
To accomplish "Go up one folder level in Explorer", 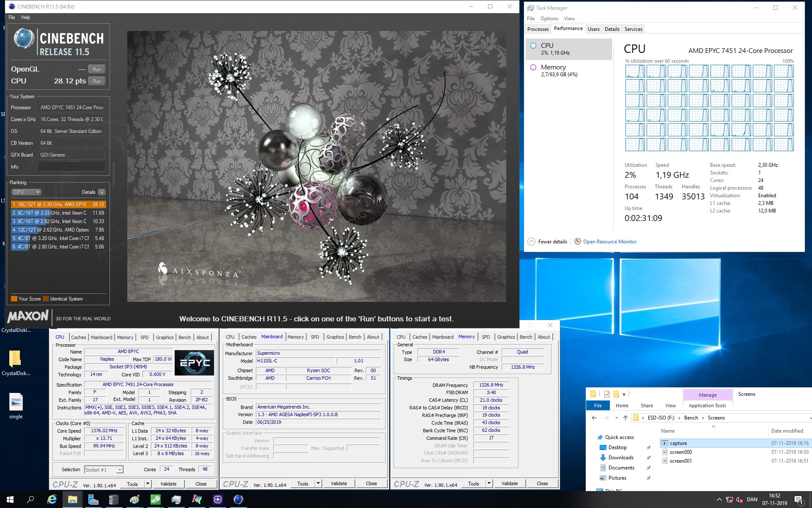I will [x=625, y=418].
